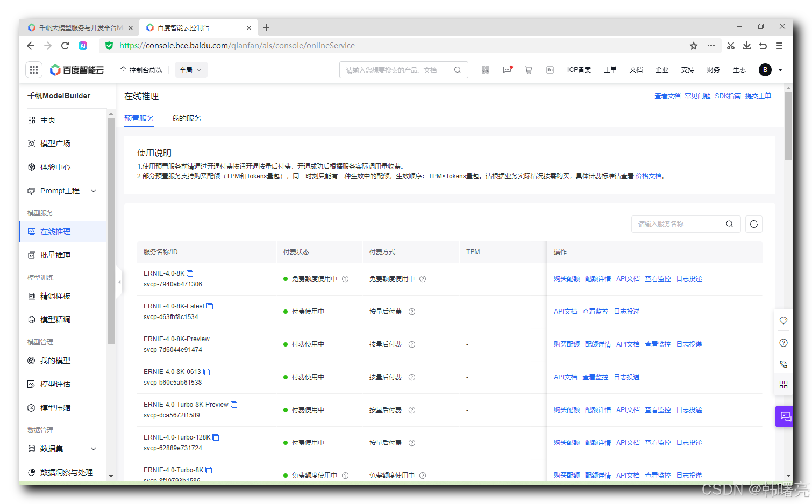Screen dimensions: 812x504
Task: Open the 全局 region dropdown
Action: pos(191,70)
